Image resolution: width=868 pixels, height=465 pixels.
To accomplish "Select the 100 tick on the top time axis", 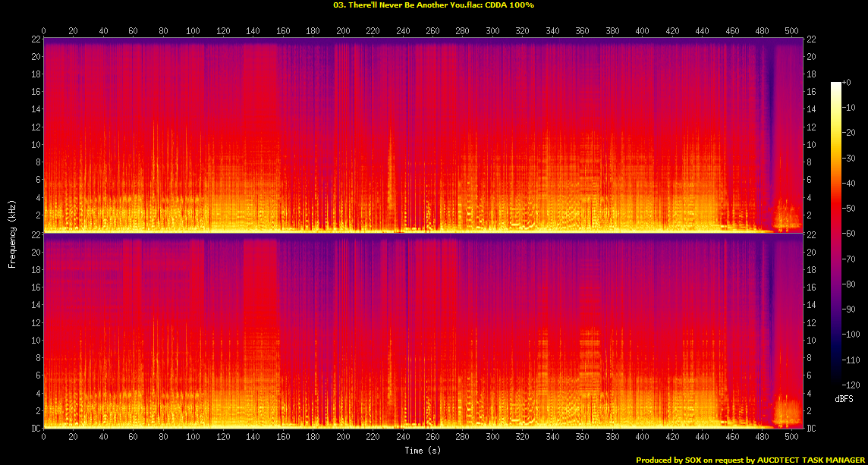I will point(193,30).
